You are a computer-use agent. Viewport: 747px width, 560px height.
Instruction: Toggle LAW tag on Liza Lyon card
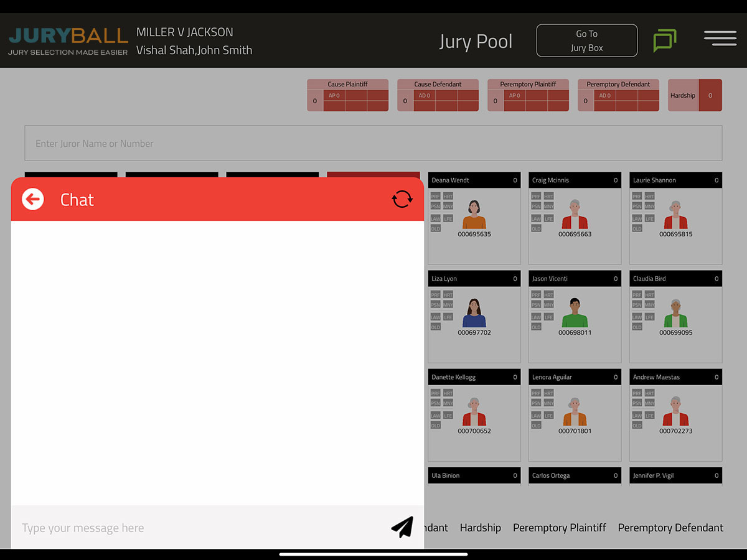click(435, 317)
